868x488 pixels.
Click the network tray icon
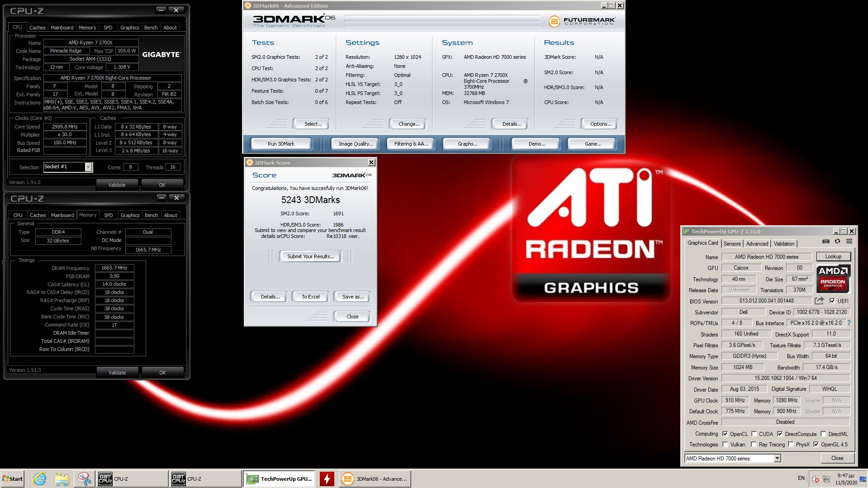[826, 479]
